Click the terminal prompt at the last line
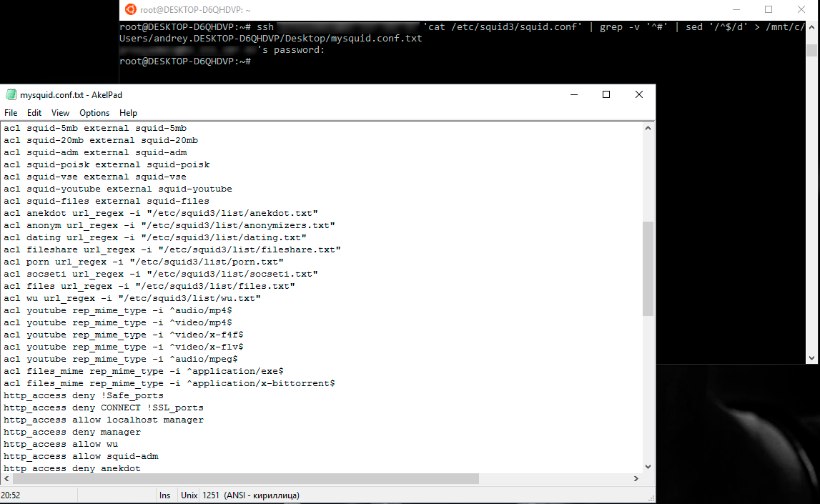This screenshot has width=820, height=504. coord(185,61)
